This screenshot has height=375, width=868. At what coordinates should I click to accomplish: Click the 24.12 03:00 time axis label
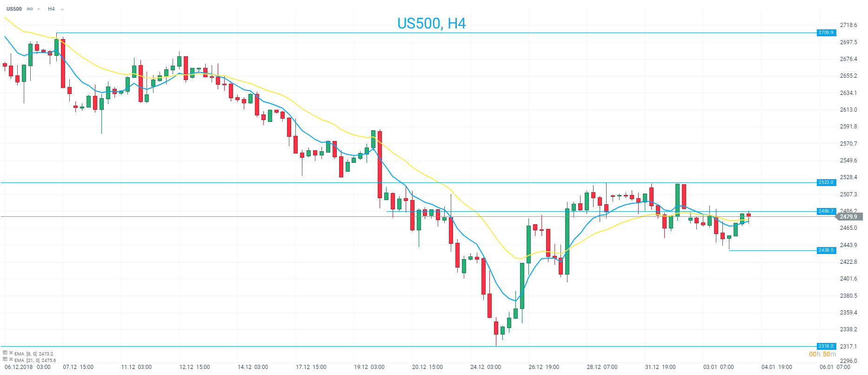[485, 367]
